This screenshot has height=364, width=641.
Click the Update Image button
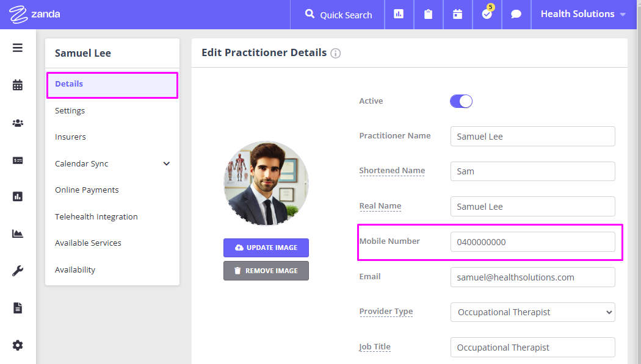(x=266, y=248)
